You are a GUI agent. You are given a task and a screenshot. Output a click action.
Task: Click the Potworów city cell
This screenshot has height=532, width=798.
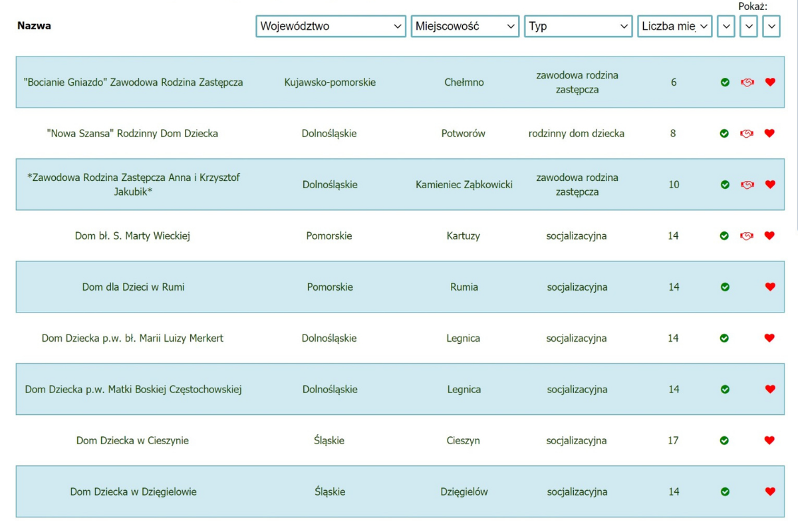coord(464,133)
